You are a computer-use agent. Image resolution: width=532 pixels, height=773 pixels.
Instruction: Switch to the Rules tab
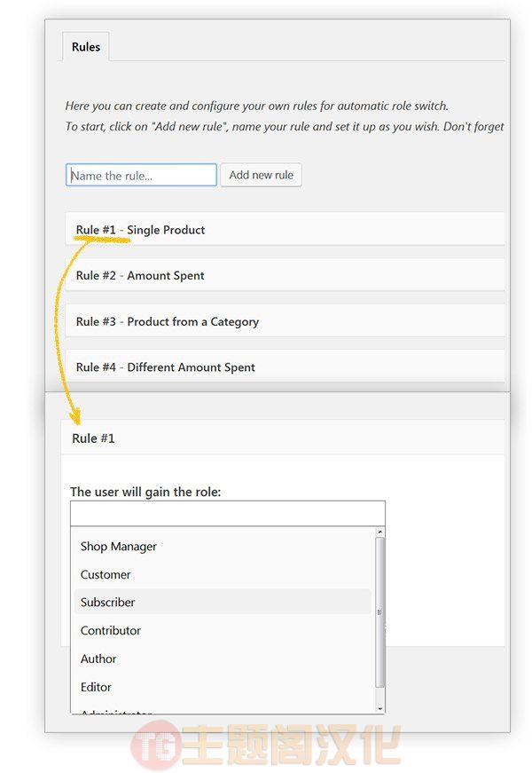(86, 47)
